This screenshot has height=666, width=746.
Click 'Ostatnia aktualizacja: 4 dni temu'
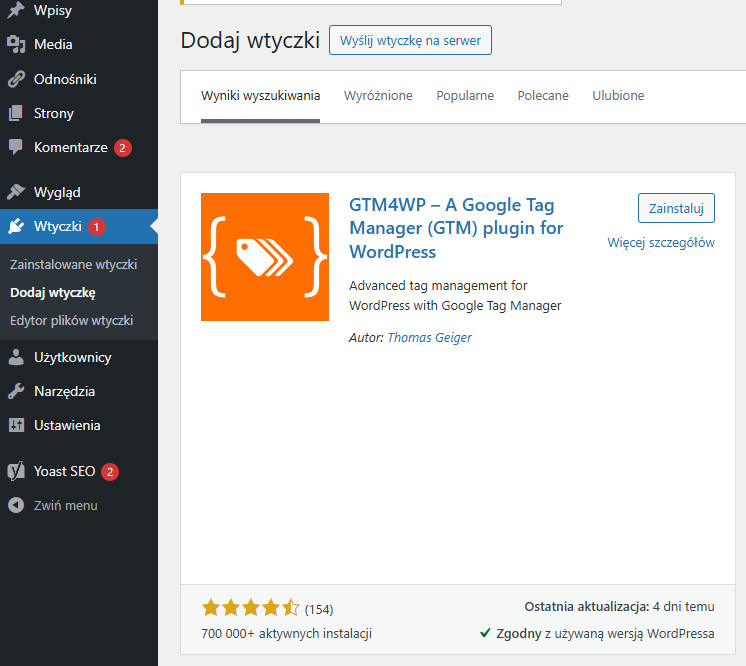[x=619, y=607]
